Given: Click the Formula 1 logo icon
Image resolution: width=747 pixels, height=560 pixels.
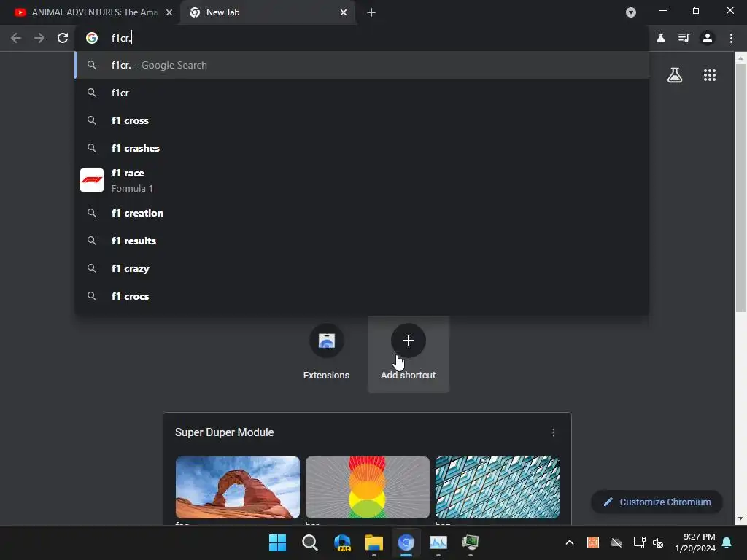Looking at the screenshot, I should [92, 180].
